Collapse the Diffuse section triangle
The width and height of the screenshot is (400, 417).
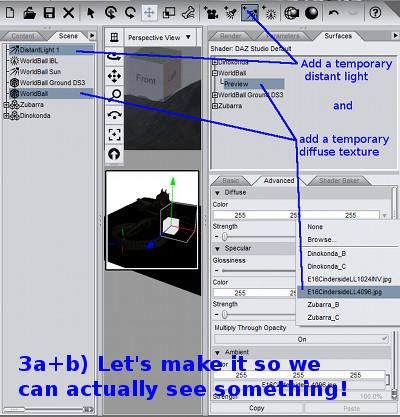(218, 193)
